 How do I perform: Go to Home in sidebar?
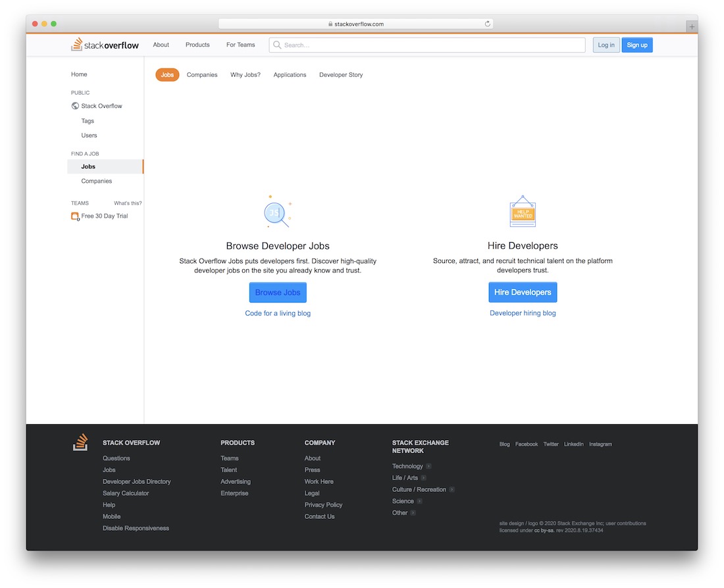point(79,74)
